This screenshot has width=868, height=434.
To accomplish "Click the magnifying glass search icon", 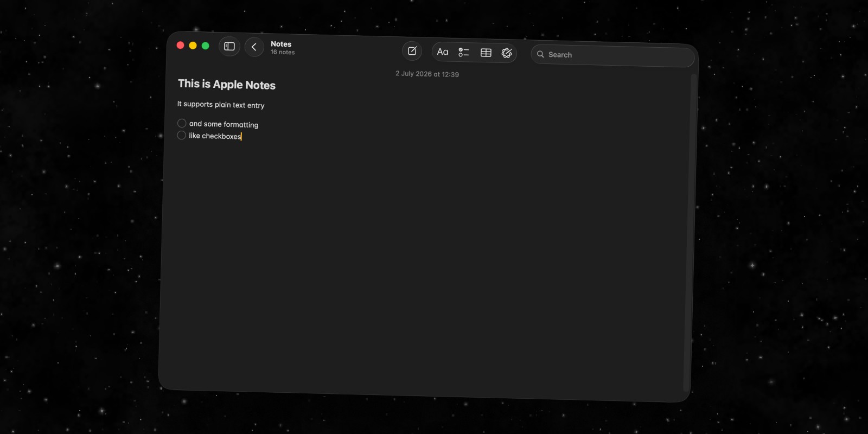I will click(x=540, y=54).
